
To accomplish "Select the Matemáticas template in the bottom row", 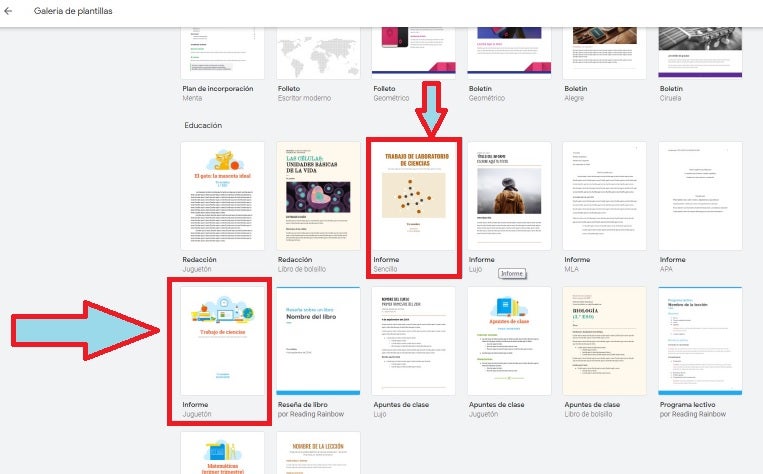I will [222, 455].
